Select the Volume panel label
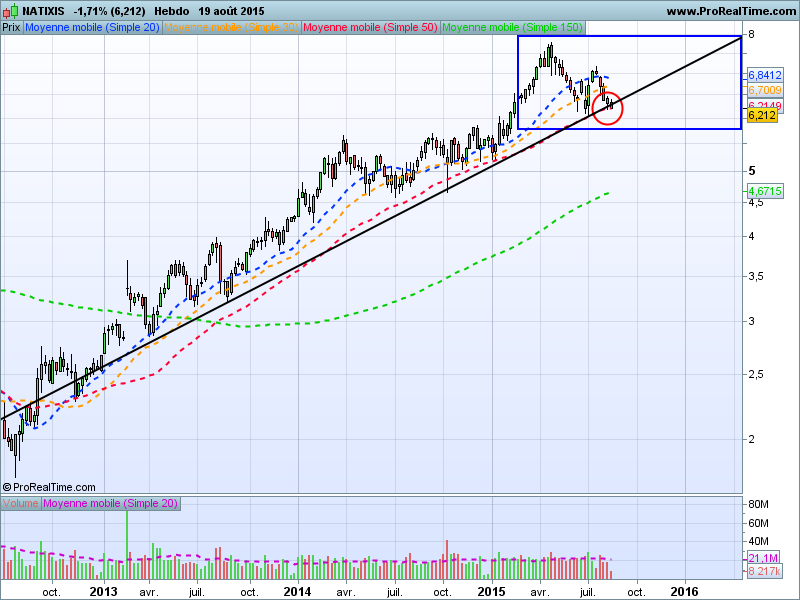Viewport: 800px width, 600px height. point(20,504)
